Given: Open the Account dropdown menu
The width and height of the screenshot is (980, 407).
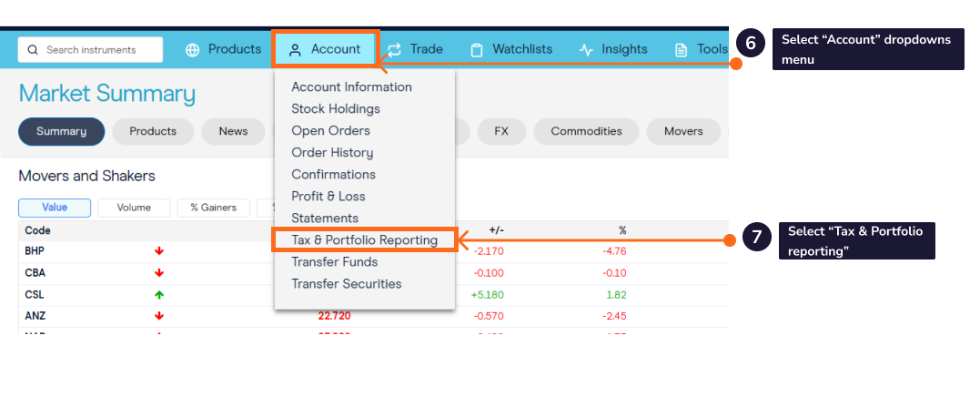Looking at the screenshot, I should pyautogui.click(x=325, y=49).
